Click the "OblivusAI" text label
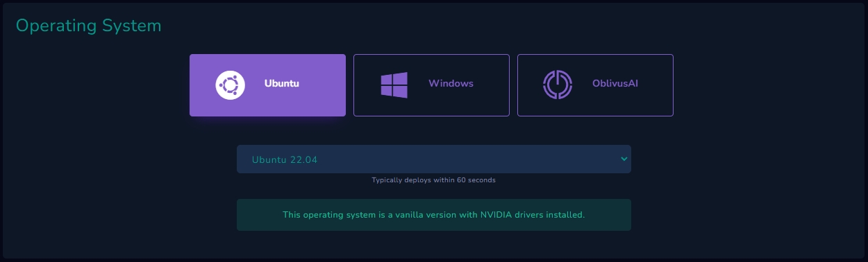 point(615,83)
